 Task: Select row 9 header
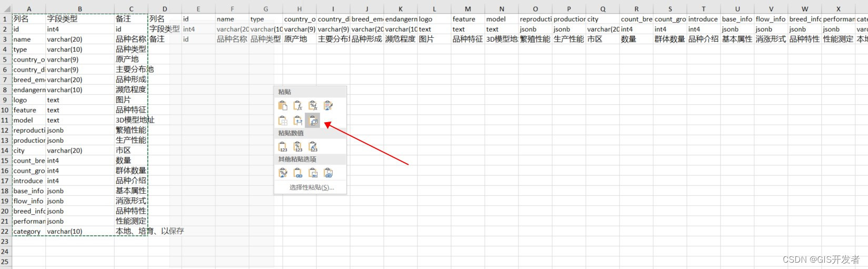click(6, 100)
